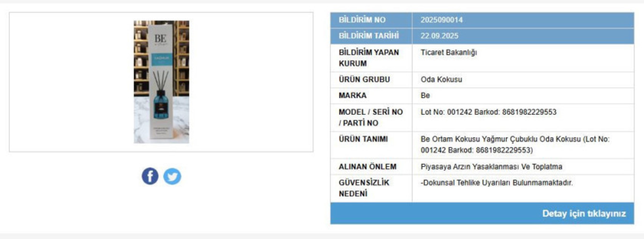Click the brand value 'Be'
Screen dimensions: 644x239
coord(425,96)
